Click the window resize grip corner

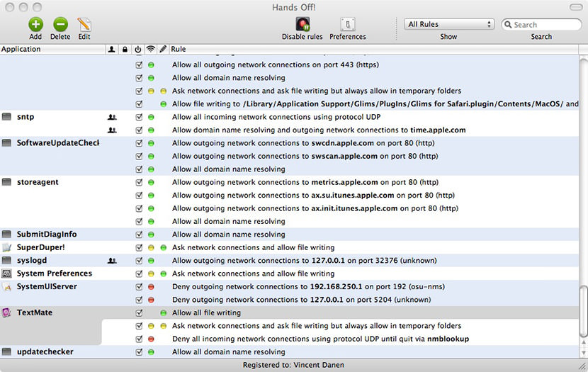click(582, 367)
